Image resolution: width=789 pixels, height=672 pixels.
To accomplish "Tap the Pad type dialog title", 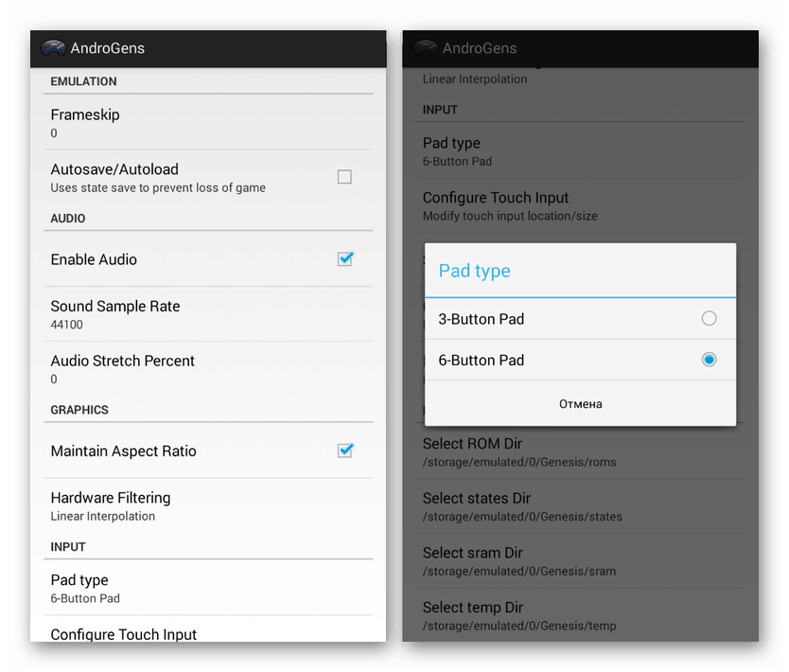I will [x=474, y=272].
